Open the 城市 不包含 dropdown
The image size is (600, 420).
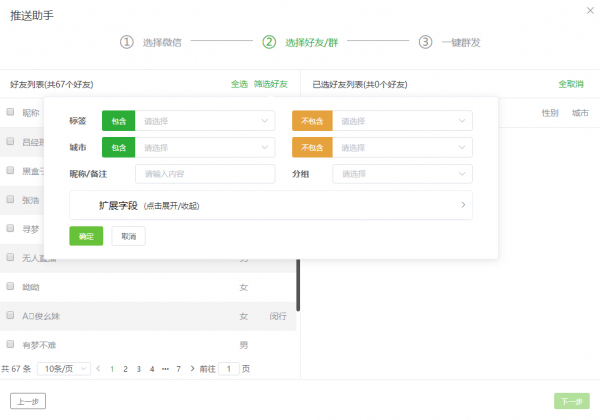pyautogui.click(x=402, y=147)
